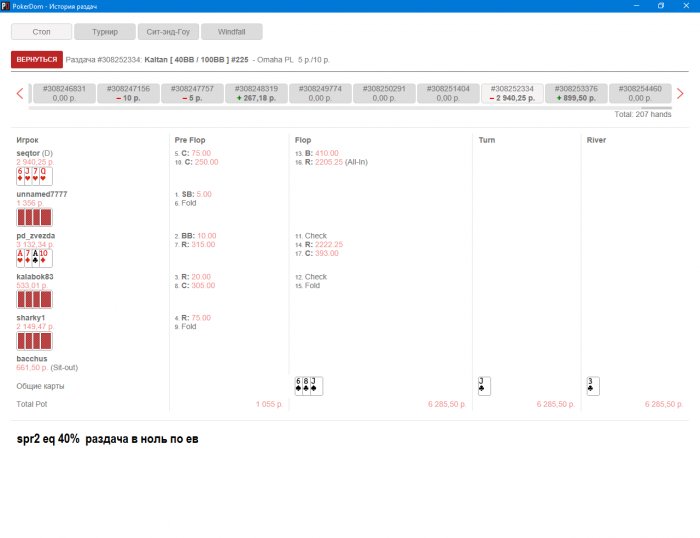
Task: Open hand #308248319 with +267,18 p.
Action: [x=256, y=93]
